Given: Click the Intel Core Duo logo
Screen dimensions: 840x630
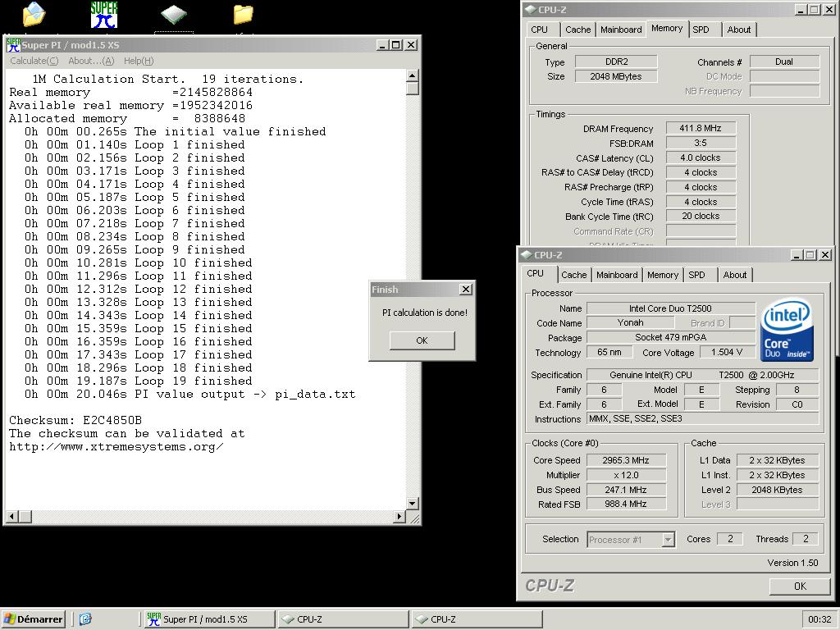Looking at the screenshot, I should coord(787,329).
